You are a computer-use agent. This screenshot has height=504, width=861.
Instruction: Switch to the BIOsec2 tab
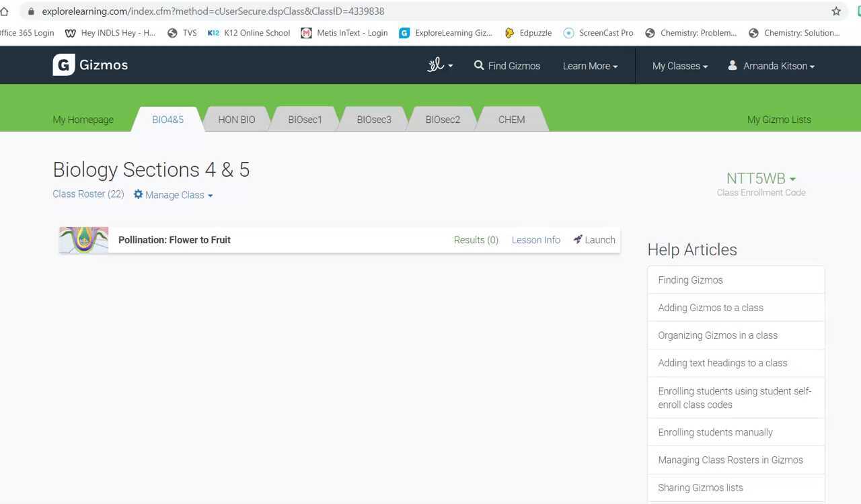click(443, 120)
